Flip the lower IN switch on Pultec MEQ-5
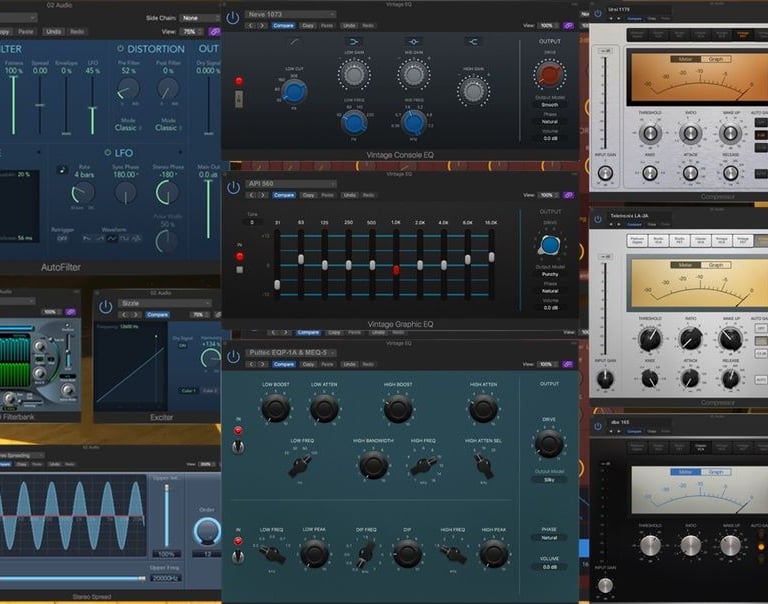The height and width of the screenshot is (604, 768). (238, 557)
